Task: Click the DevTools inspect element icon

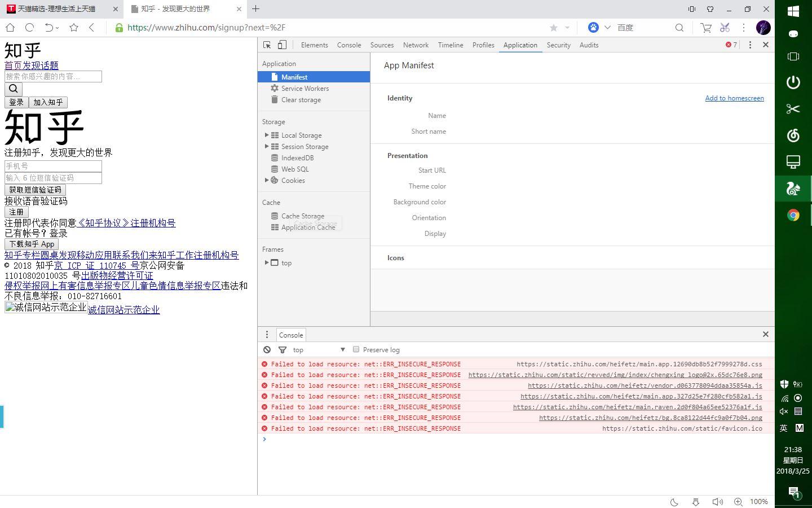Action: (267, 45)
